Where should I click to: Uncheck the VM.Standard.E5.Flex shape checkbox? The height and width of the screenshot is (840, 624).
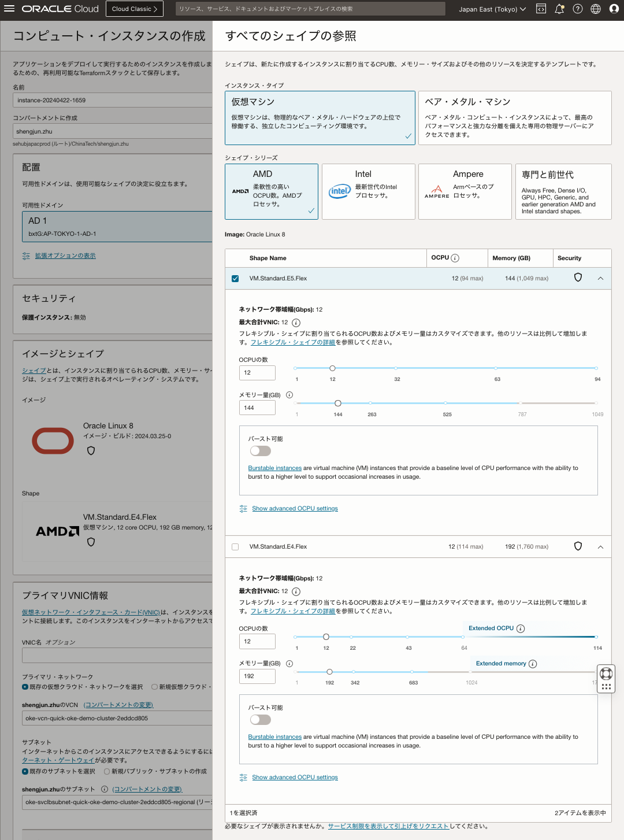tap(235, 278)
